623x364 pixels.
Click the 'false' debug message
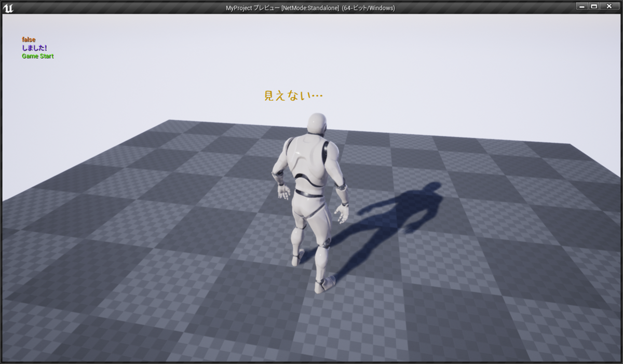[x=29, y=39]
